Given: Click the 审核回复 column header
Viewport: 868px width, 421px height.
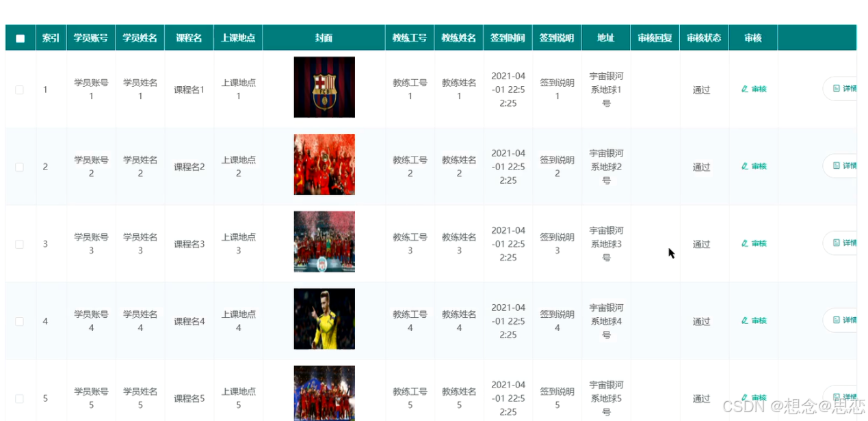Looking at the screenshot, I should pyautogui.click(x=655, y=38).
